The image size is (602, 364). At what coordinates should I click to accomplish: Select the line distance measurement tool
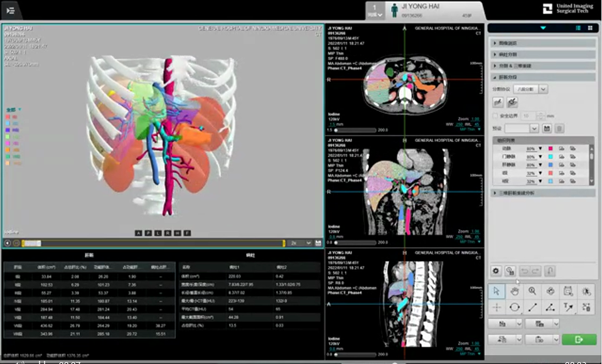coord(532,307)
